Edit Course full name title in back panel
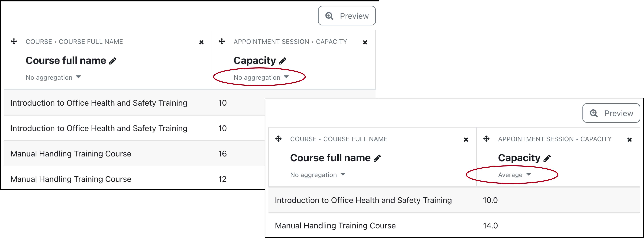 113,61
